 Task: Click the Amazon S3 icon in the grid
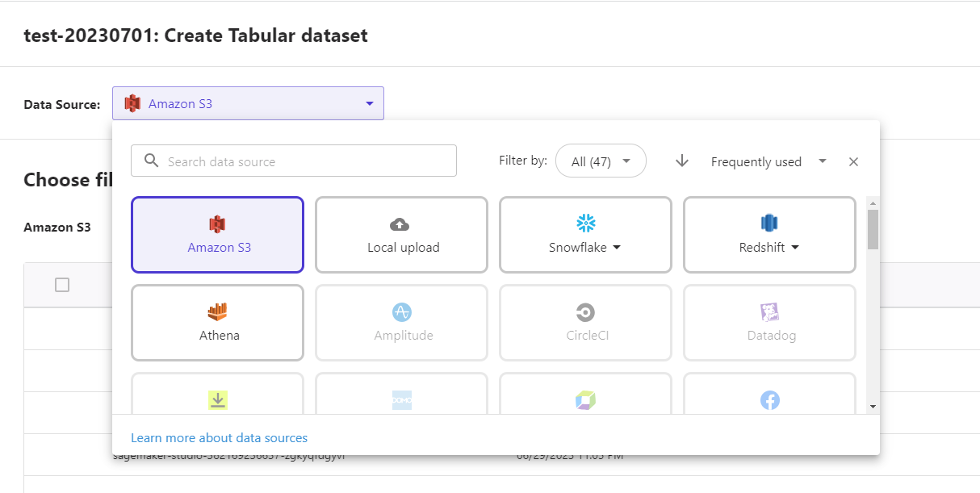click(217, 224)
